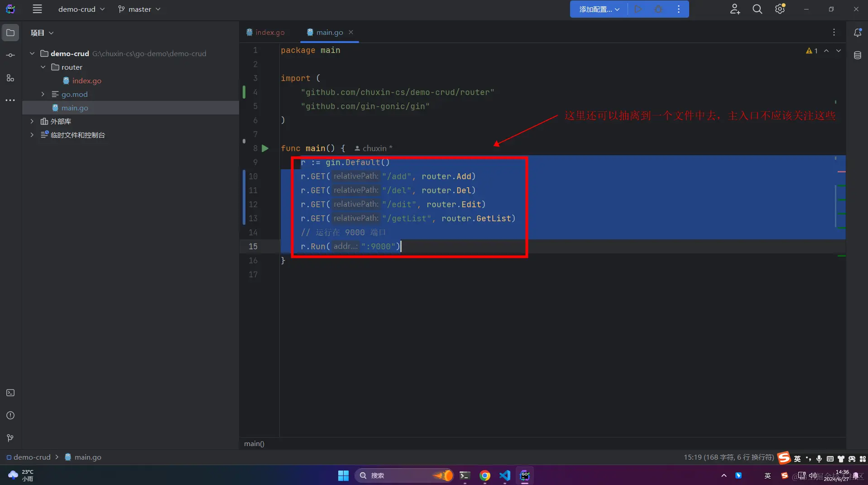Open IDE settings gear
Image resolution: width=868 pixels, height=485 pixels.
tap(780, 9)
